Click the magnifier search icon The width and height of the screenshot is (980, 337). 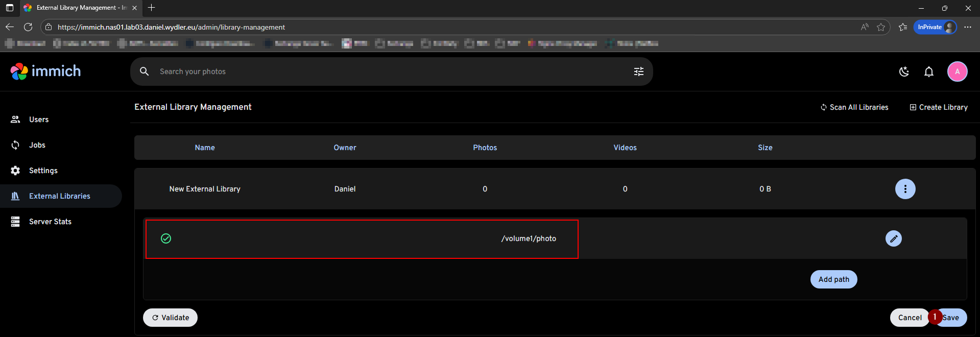145,71
